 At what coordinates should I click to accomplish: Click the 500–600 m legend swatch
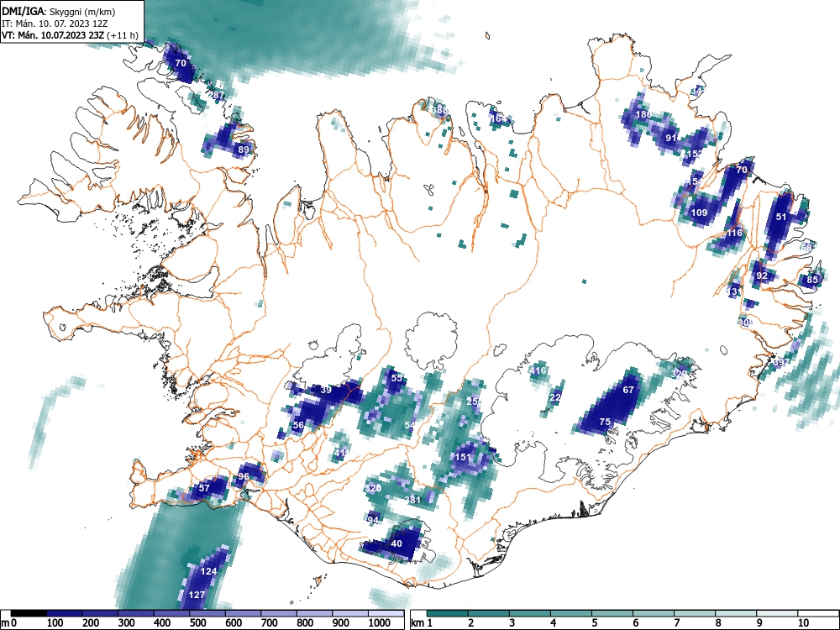coord(207,613)
